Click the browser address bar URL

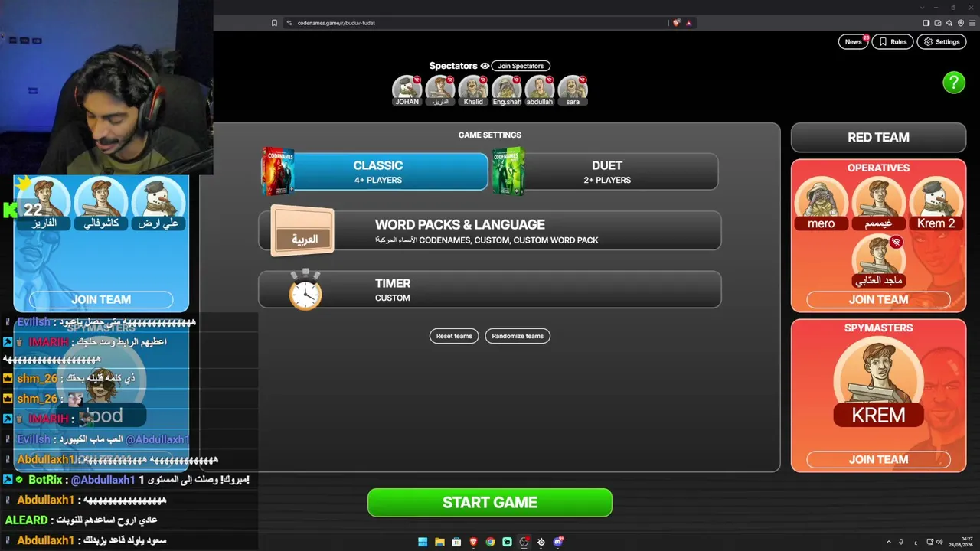click(x=336, y=23)
